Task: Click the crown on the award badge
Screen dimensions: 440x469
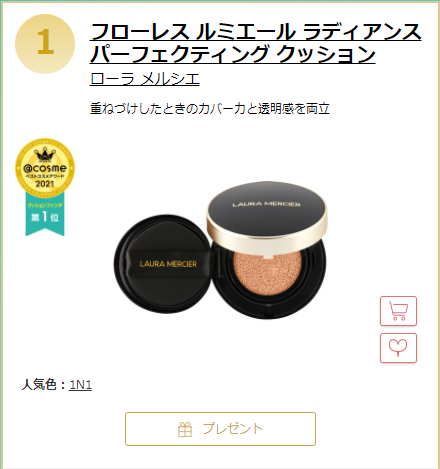Action: click(45, 155)
